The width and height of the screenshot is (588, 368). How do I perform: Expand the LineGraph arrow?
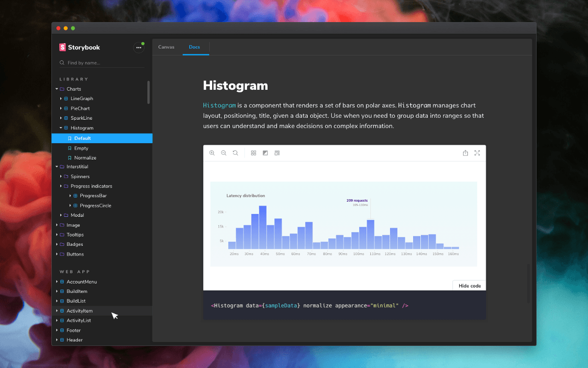point(61,99)
